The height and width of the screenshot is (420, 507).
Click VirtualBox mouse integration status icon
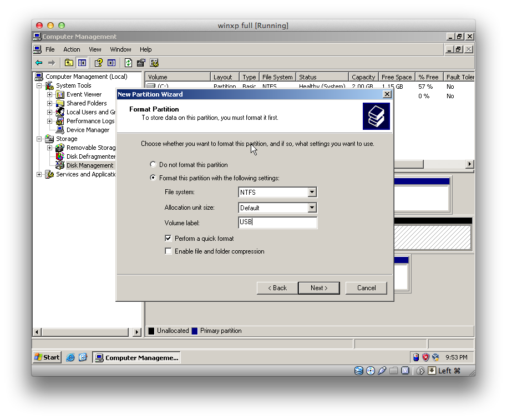[x=420, y=371]
